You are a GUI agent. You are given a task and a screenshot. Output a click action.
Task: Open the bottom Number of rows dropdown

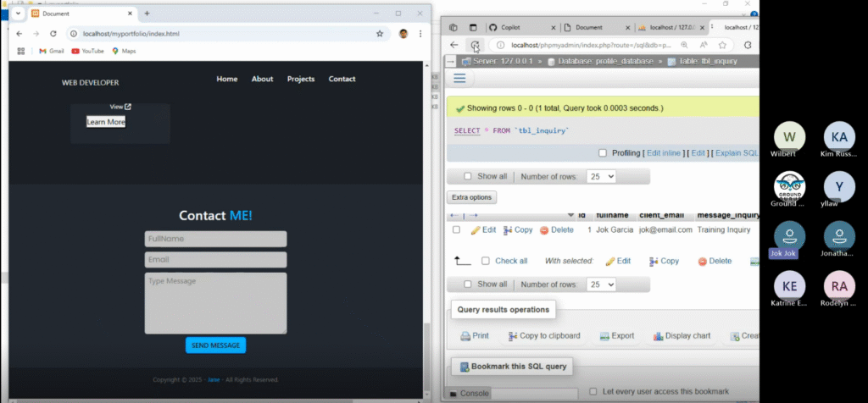(x=601, y=284)
